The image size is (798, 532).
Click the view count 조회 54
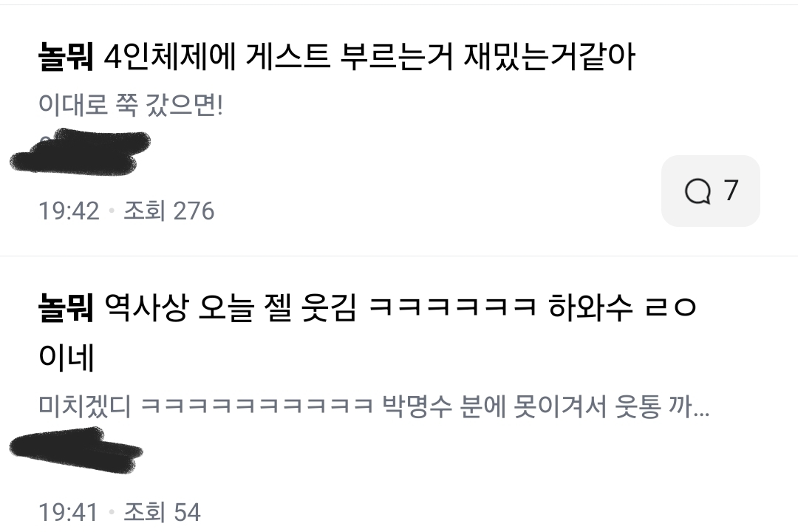tap(162, 512)
